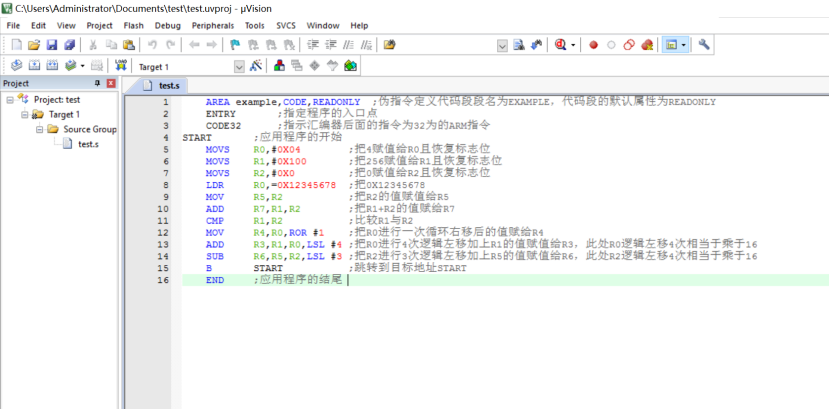Image resolution: width=829 pixels, height=409 pixels.
Task: Open Configuration with the wrench icon
Action: click(704, 45)
